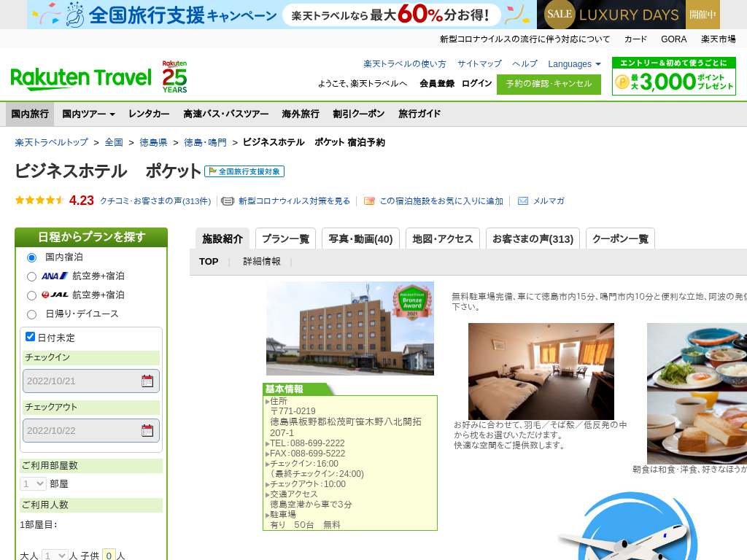Click the ログイン link
This screenshot has height=560, width=747.
[x=476, y=84]
